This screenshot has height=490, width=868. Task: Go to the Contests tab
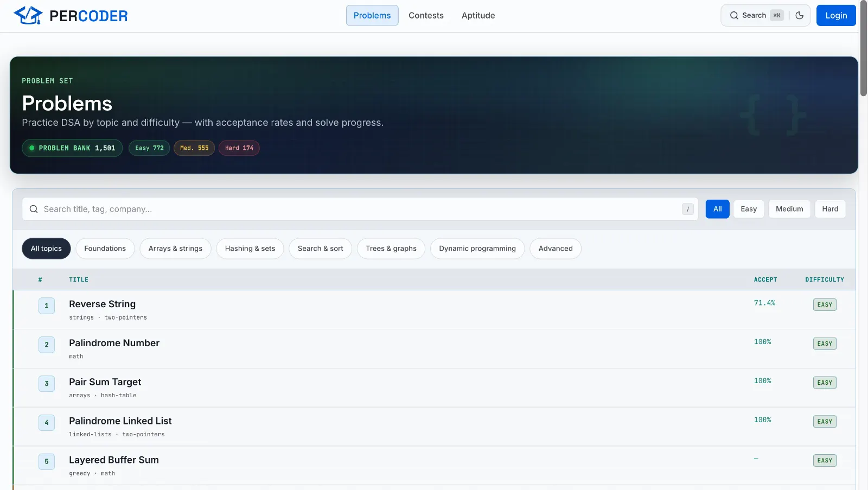[426, 15]
